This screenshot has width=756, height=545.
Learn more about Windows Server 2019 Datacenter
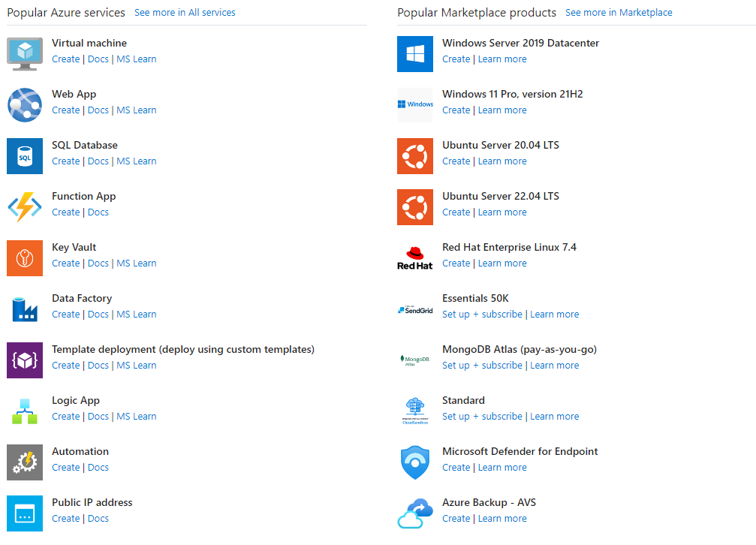[x=502, y=59]
